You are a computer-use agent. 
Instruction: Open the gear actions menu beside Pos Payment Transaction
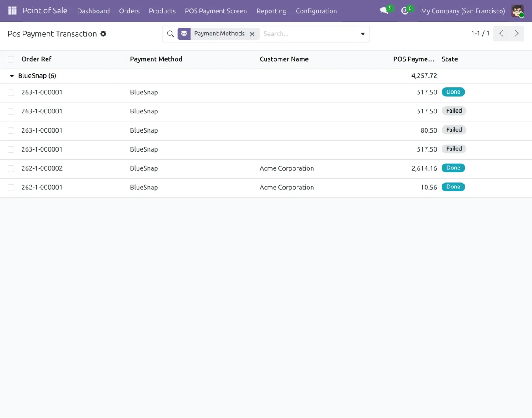tap(103, 34)
